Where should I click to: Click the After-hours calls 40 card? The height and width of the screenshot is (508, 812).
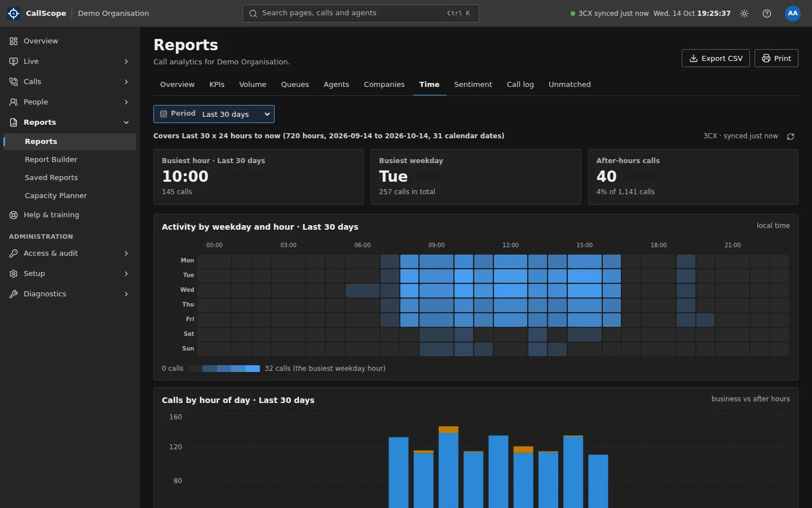coord(693,177)
